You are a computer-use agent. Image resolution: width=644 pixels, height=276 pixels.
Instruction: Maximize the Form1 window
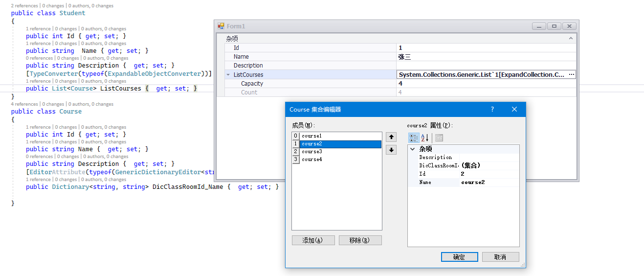click(554, 26)
